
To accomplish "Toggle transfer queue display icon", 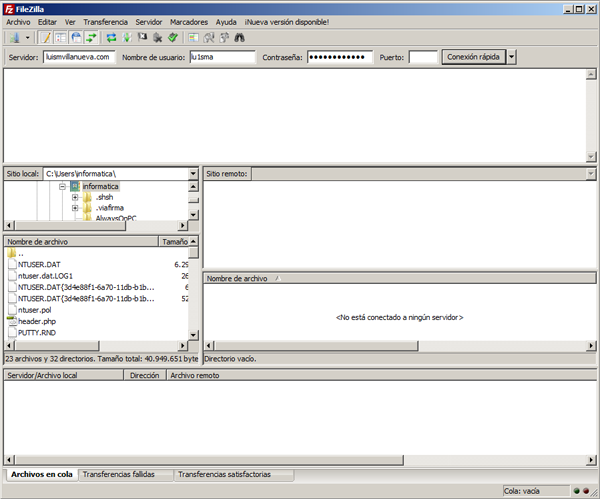I will click(91, 38).
